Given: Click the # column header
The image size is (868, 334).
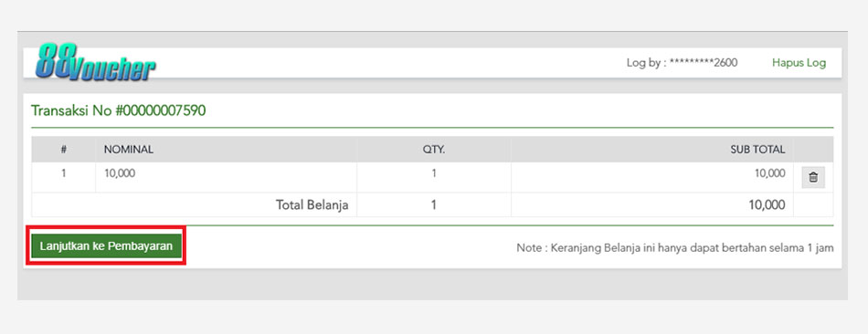Looking at the screenshot, I should click(x=64, y=150).
